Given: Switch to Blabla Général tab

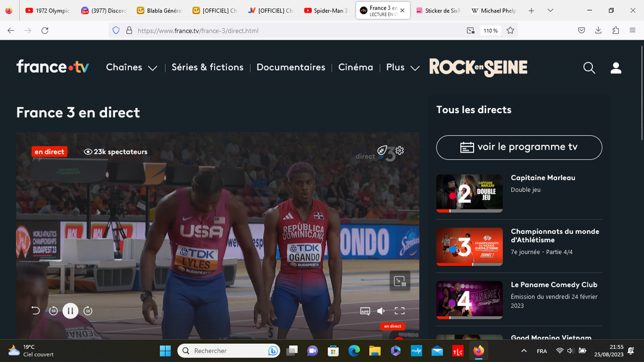Looking at the screenshot, I should (x=159, y=11).
